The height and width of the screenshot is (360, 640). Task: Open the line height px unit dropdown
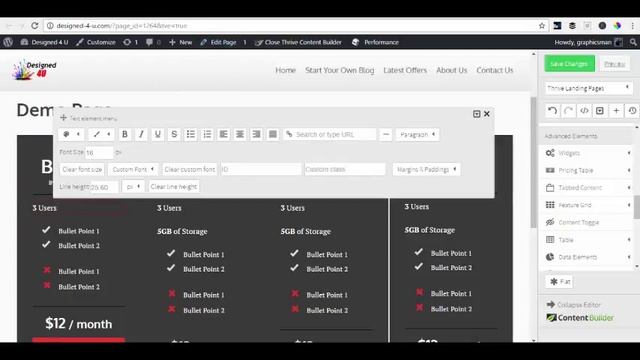coord(133,187)
